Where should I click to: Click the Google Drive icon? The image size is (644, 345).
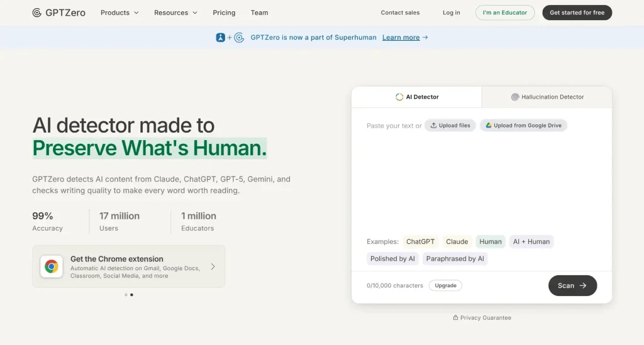pyautogui.click(x=488, y=126)
